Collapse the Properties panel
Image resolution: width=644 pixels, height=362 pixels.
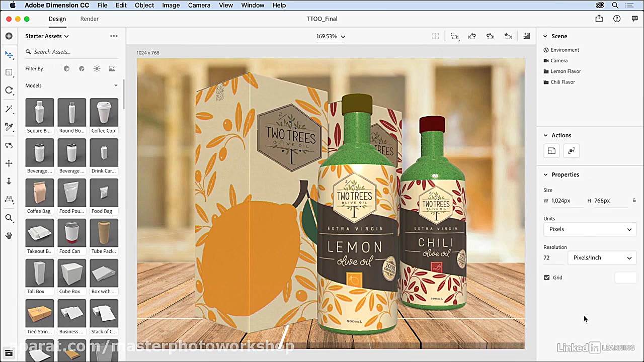pyautogui.click(x=545, y=174)
